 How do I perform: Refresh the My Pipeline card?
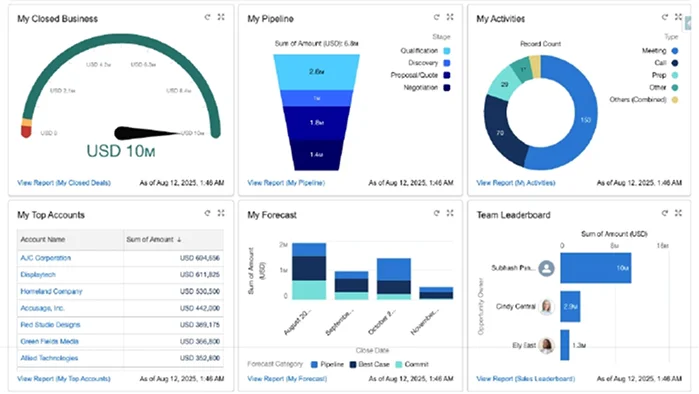[436, 17]
